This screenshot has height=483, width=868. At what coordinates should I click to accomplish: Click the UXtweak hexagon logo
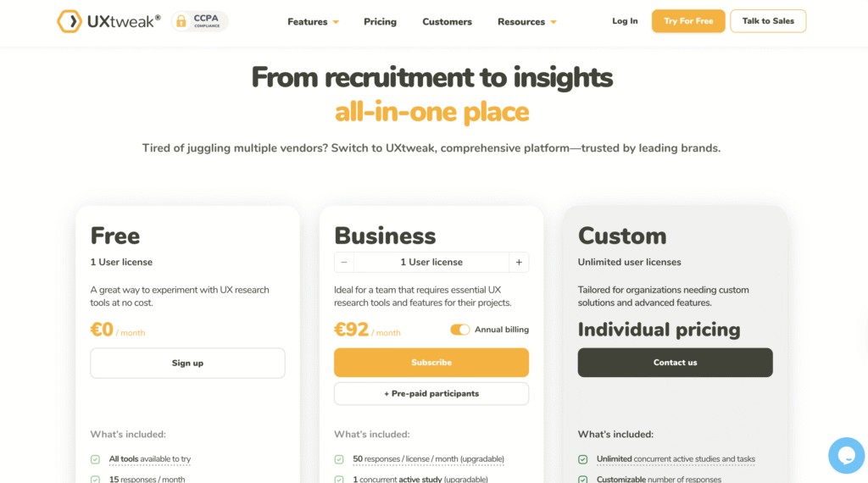click(70, 21)
